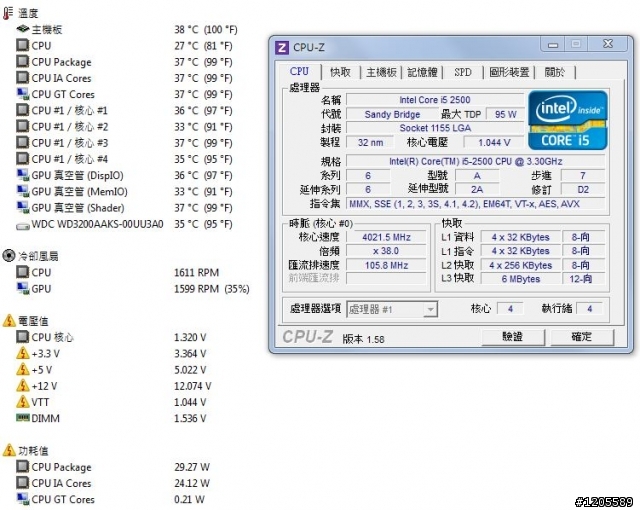This screenshot has width=640, height=510.
Task: Switch to the SPD tab
Action: (463, 72)
